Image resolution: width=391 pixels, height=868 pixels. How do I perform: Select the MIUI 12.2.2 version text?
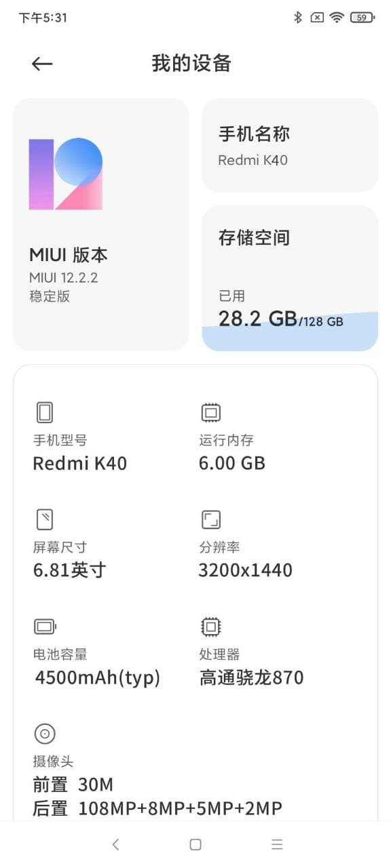coord(63,277)
